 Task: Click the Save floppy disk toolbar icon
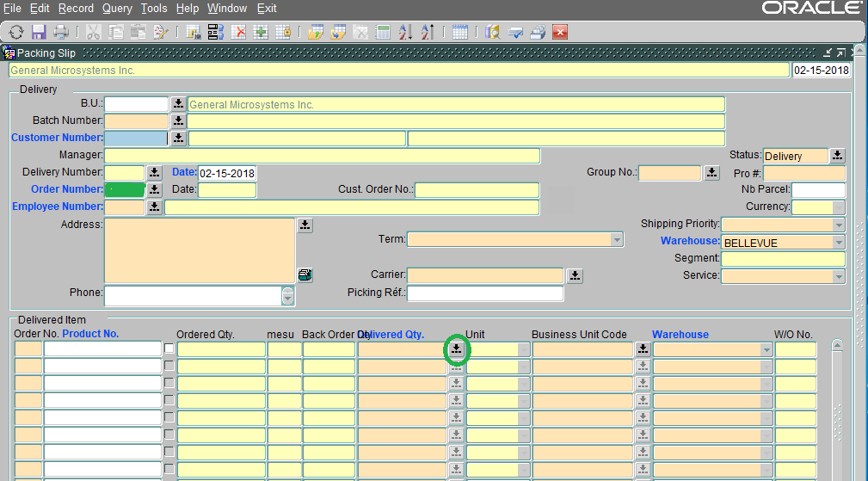pos(39,33)
